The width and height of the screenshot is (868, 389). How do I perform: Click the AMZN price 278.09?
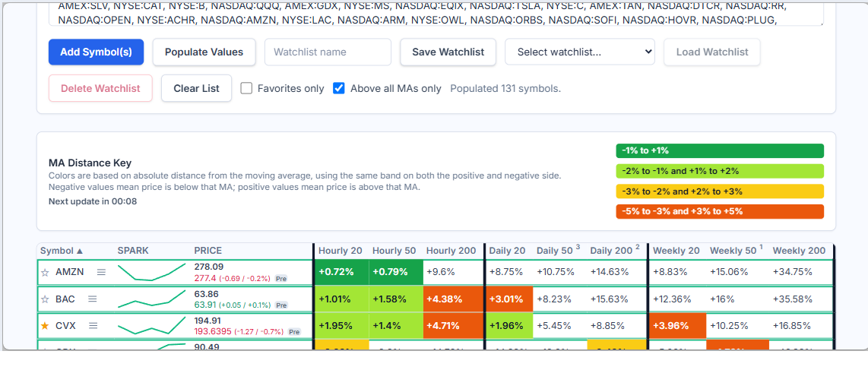click(209, 267)
